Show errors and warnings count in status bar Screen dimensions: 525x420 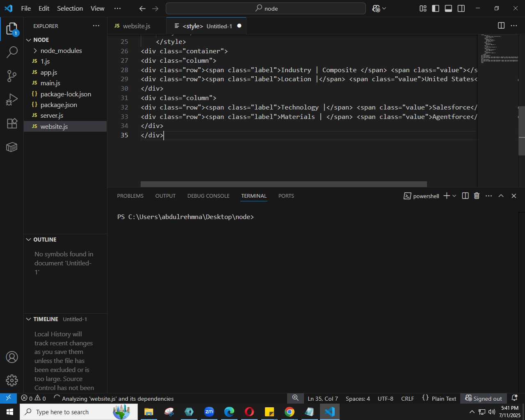pos(33,398)
